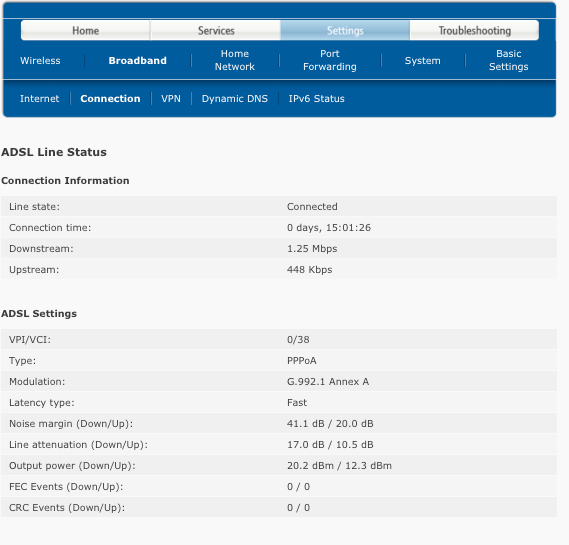Screen dimensions: 569x545
Task: Select the 17.0 dB / 10.5 dB value
Action: tap(330, 445)
